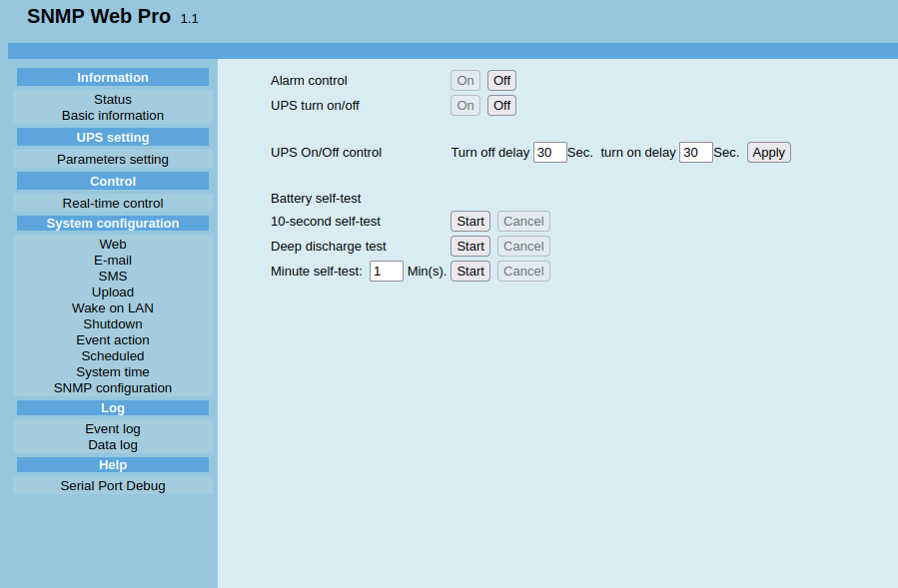Open System time settings
Viewport: 898px width, 588px height.
coord(113,372)
